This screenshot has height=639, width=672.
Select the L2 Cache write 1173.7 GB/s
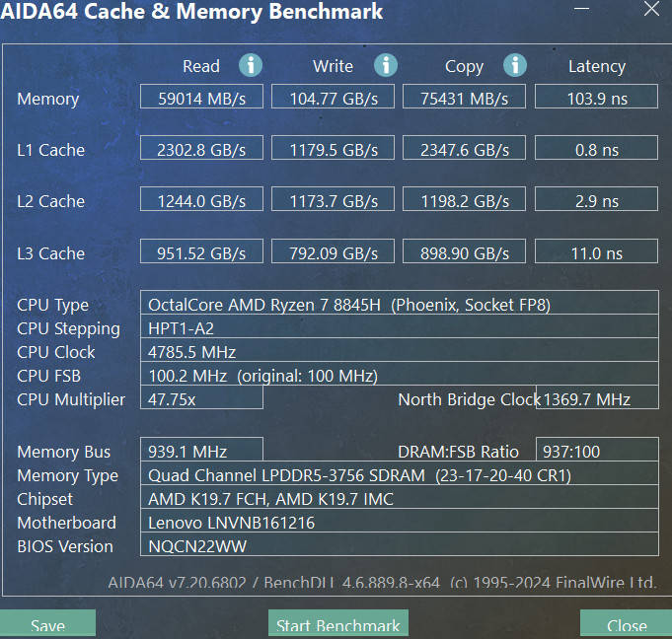click(x=333, y=199)
